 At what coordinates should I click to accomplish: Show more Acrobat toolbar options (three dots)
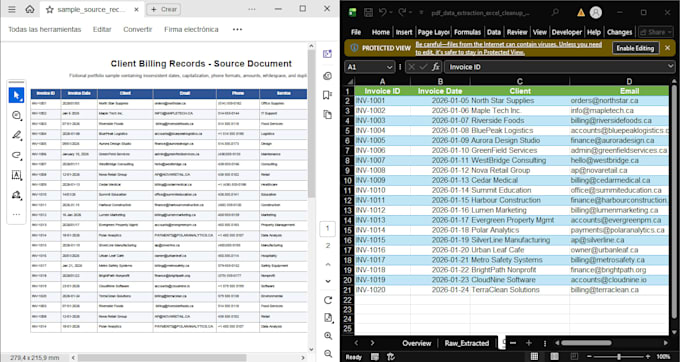[237, 29]
